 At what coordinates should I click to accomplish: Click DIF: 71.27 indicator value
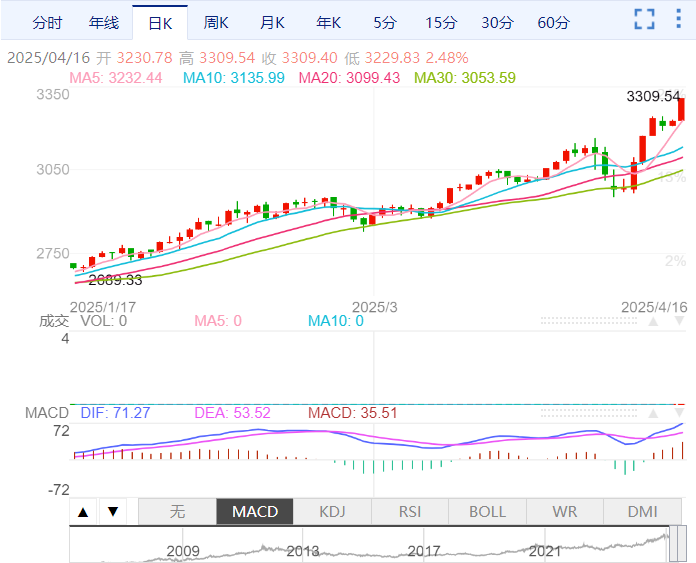click(x=115, y=413)
